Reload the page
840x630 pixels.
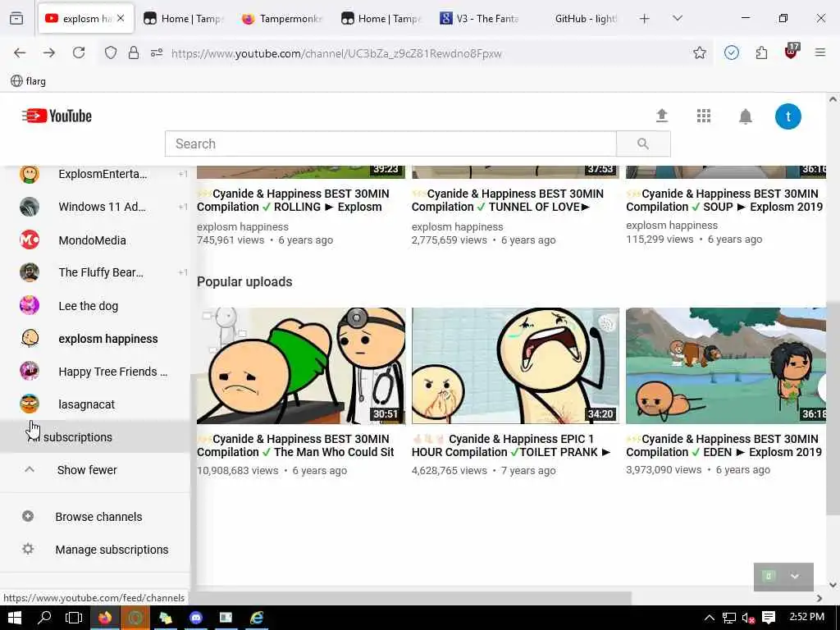tap(79, 52)
